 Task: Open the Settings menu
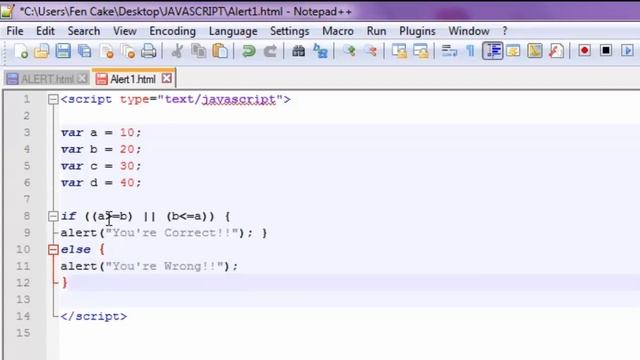point(289,31)
